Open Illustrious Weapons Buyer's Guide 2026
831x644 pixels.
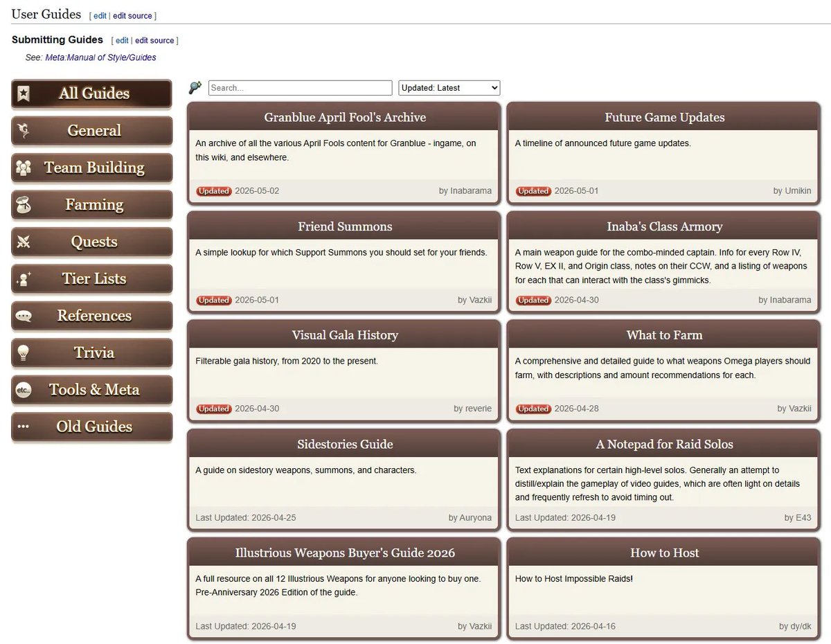tap(345, 553)
